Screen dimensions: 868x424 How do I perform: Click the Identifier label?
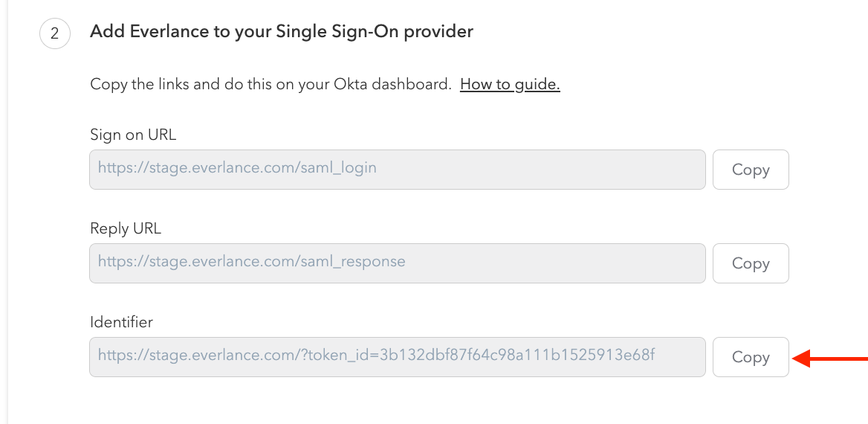pos(121,322)
